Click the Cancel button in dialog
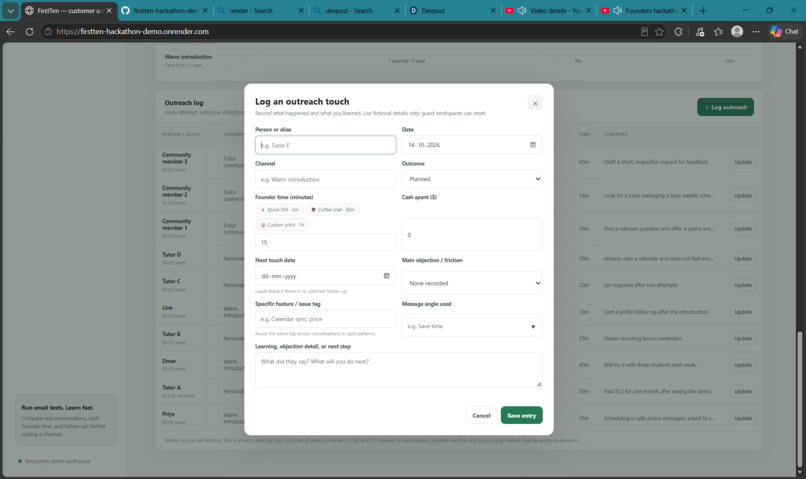This screenshot has width=806, height=479. point(481,415)
